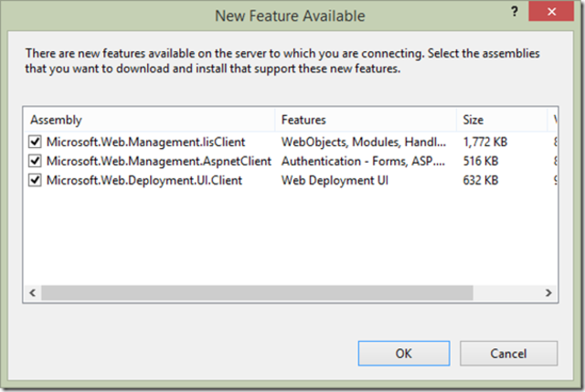Uncheck Microsoft.Web.Management.AspnetClient assembly checkbox
Screen dimensions: 585x392
click(35, 161)
